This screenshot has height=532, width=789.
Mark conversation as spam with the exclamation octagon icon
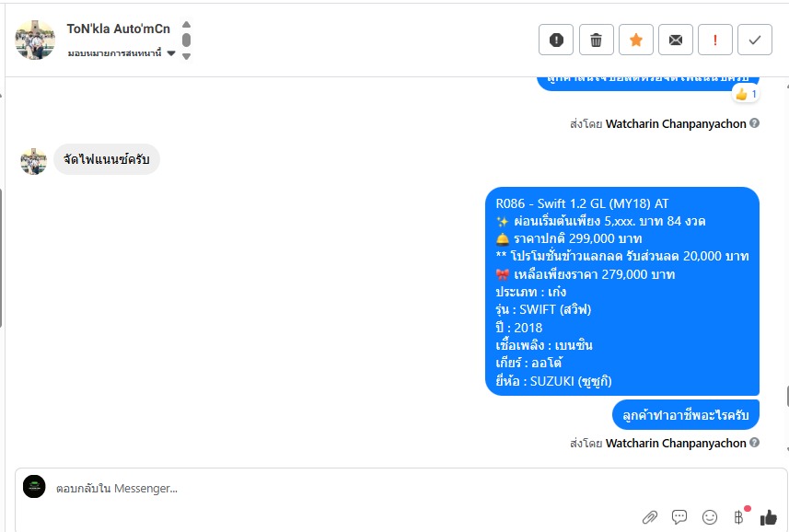pyautogui.click(x=555, y=40)
